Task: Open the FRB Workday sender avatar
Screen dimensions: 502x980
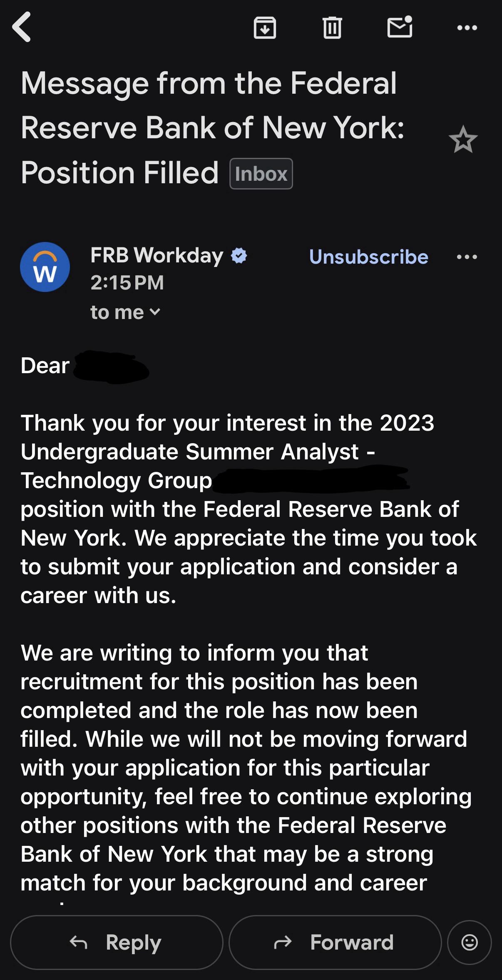Action: tap(45, 267)
